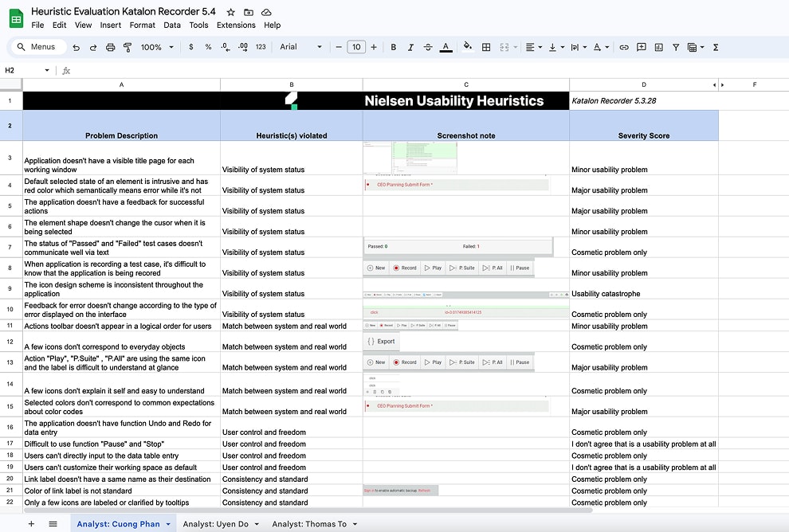The height and width of the screenshot is (532, 789).
Task: Open the Extensions menu
Action: (x=236, y=25)
